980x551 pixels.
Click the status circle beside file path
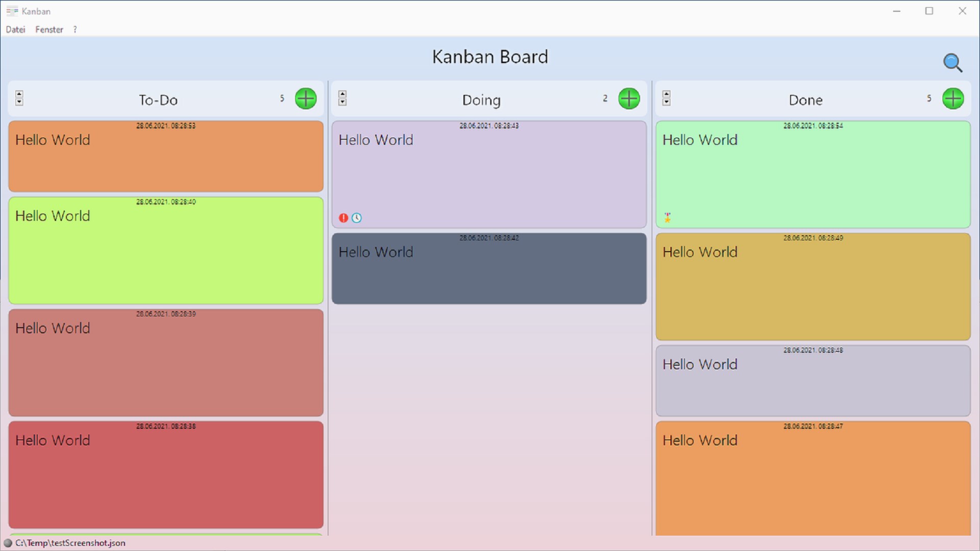(8, 543)
